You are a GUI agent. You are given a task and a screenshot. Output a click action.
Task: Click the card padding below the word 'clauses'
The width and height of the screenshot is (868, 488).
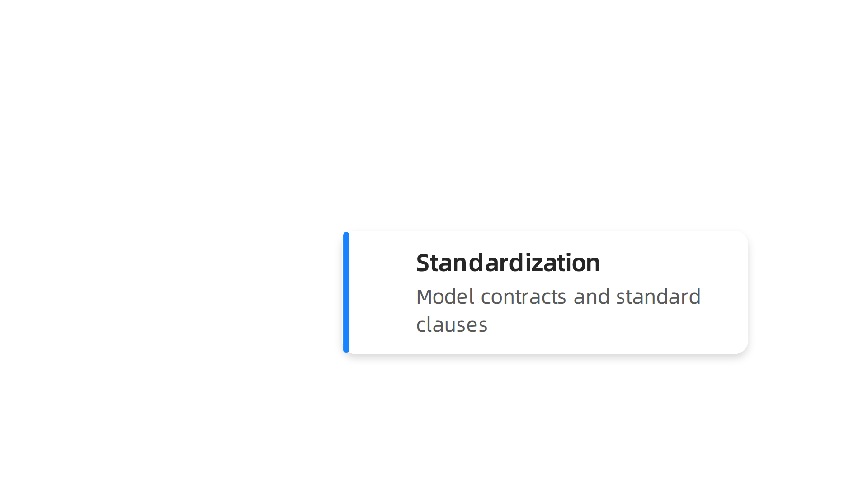coord(452,344)
